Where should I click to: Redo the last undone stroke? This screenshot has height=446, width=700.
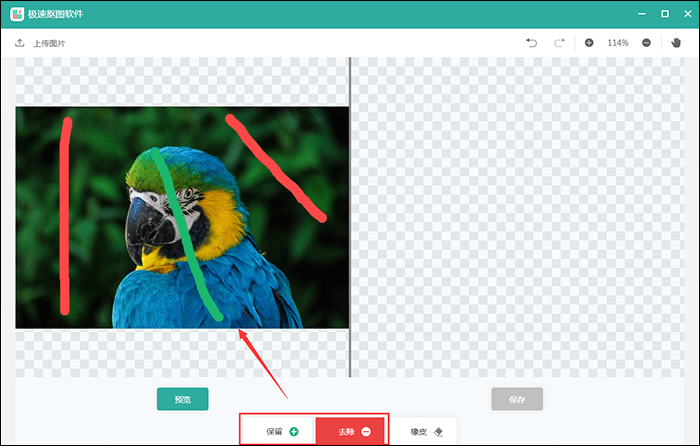click(x=559, y=43)
